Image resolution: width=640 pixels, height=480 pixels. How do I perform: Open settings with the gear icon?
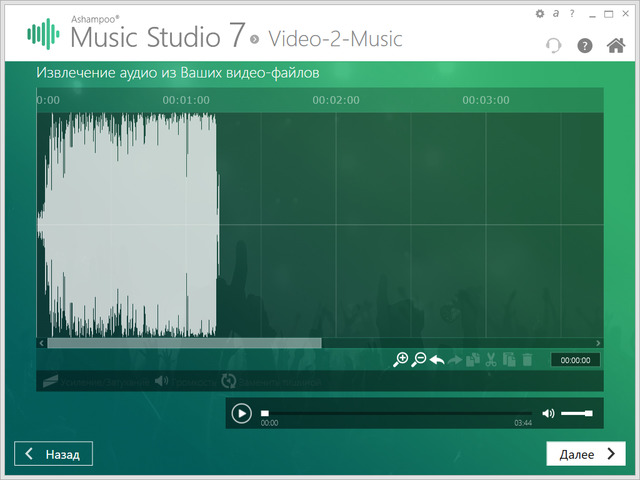tap(541, 14)
